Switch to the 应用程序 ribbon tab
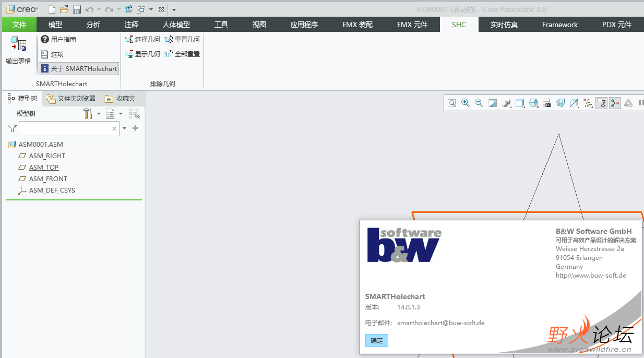 304,25
